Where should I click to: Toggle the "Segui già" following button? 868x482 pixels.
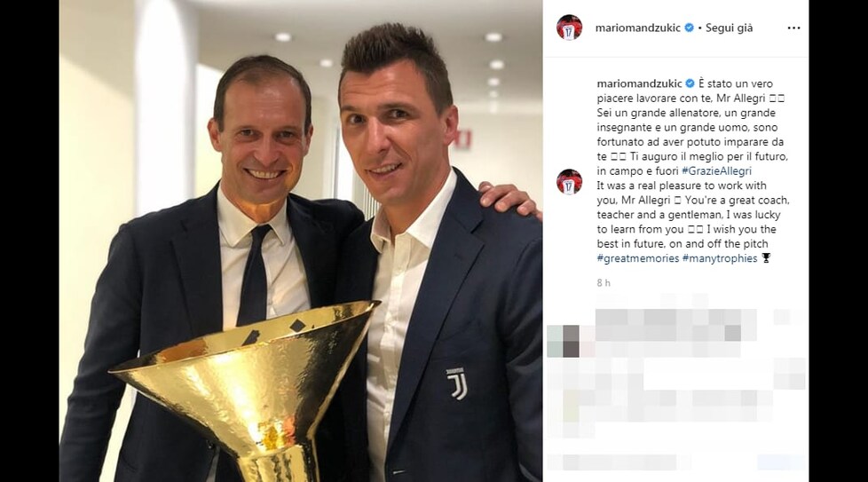coord(729,28)
